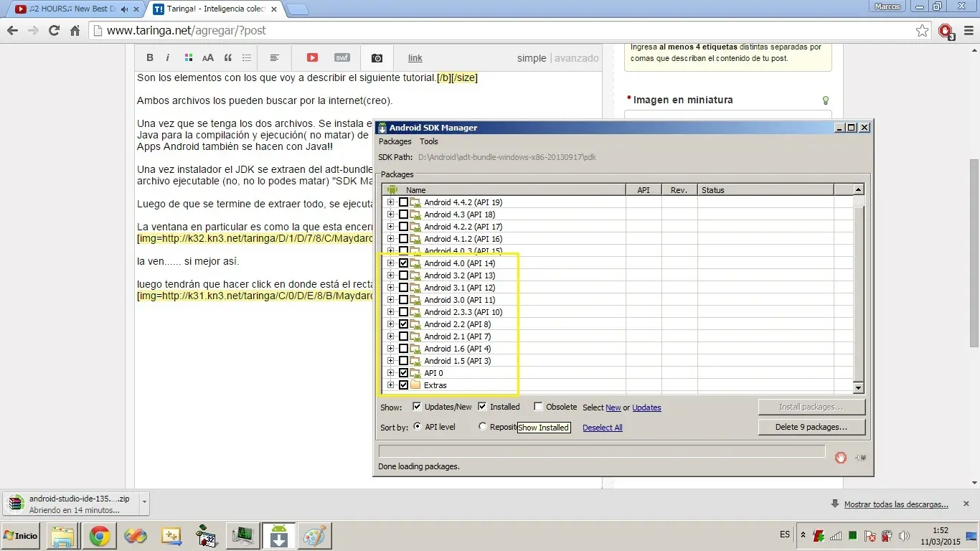Expand the Android 4.4.2 (API 19) node

[x=391, y=202]
